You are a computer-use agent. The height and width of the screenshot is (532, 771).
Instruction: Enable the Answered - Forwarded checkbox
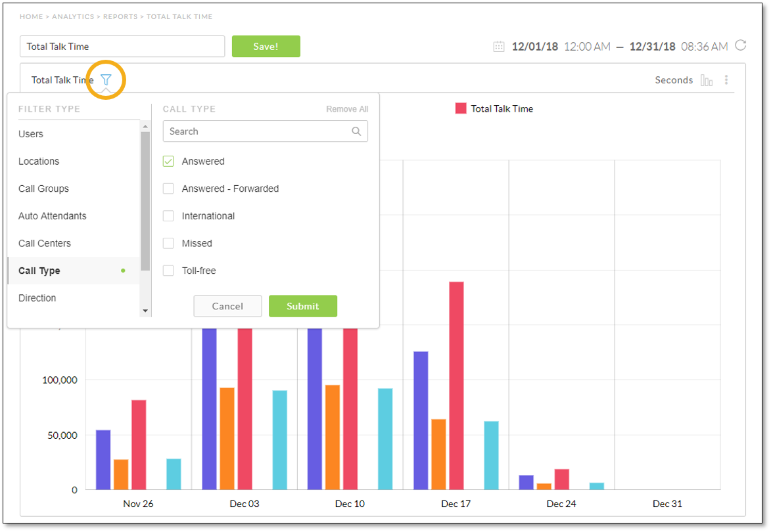tap(168, 189)
